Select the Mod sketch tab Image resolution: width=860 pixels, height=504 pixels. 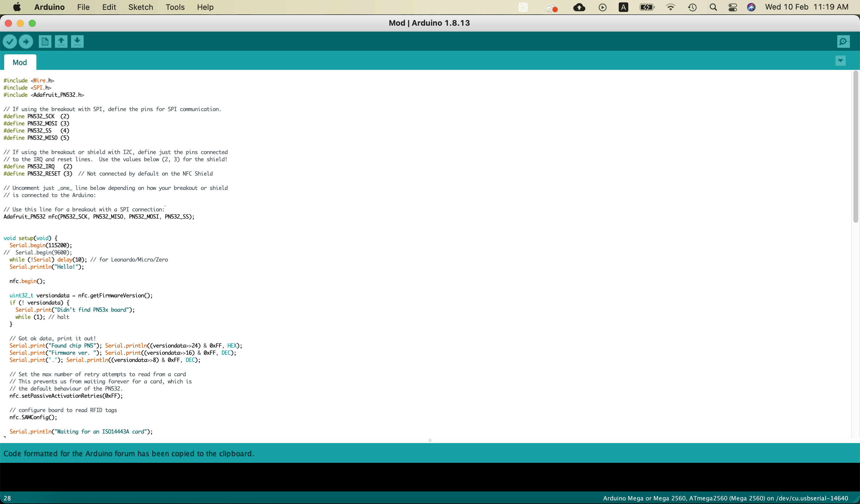click(20, 62)
